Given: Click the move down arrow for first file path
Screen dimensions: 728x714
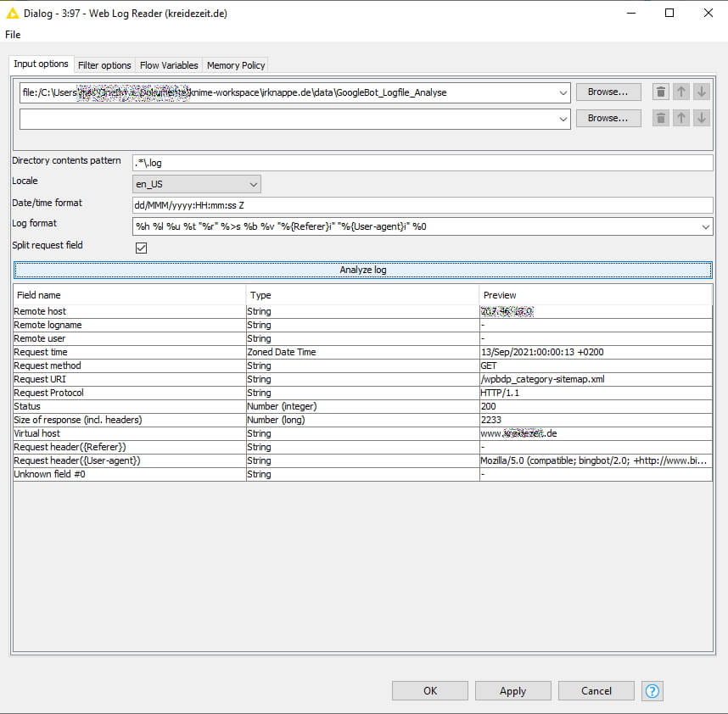Looking at the screenshot, I should 702,92.
